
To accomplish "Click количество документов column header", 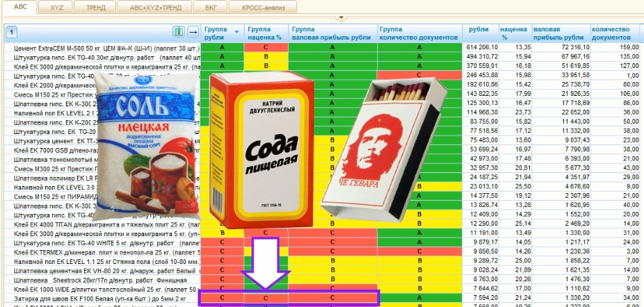I will click(x=615, y=33).
